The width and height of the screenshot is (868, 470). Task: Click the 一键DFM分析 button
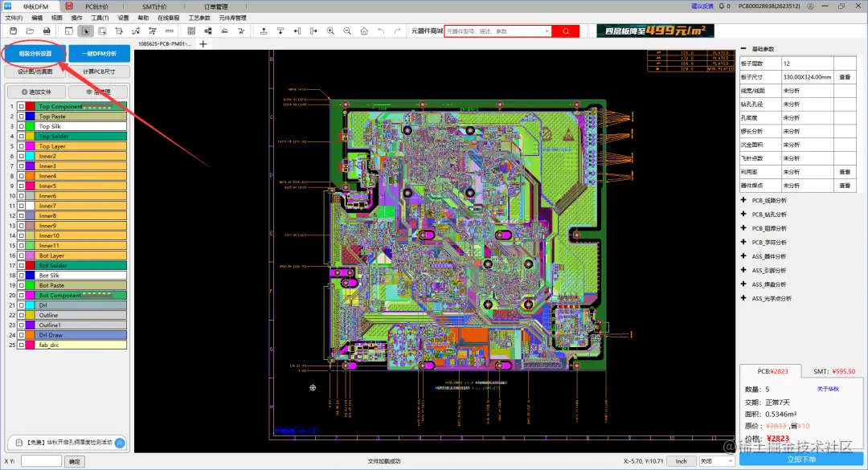pyautogui.click(x=100, y=54)
